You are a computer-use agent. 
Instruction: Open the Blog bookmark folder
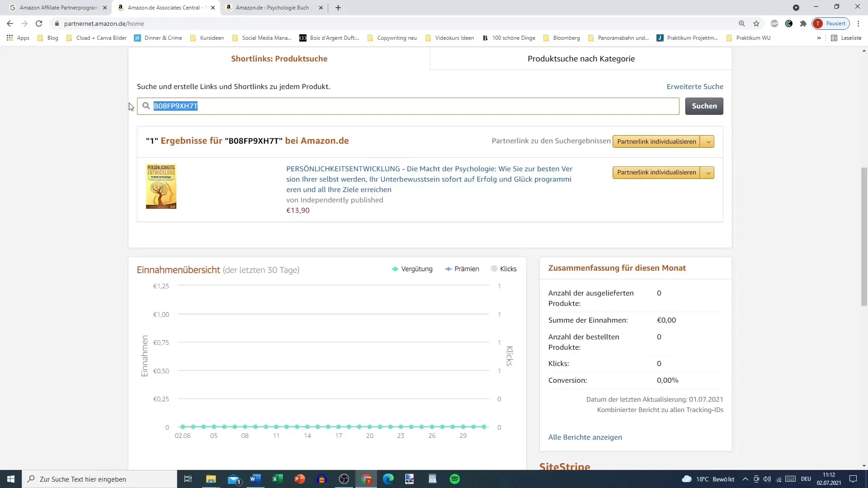tap(48, 38)
